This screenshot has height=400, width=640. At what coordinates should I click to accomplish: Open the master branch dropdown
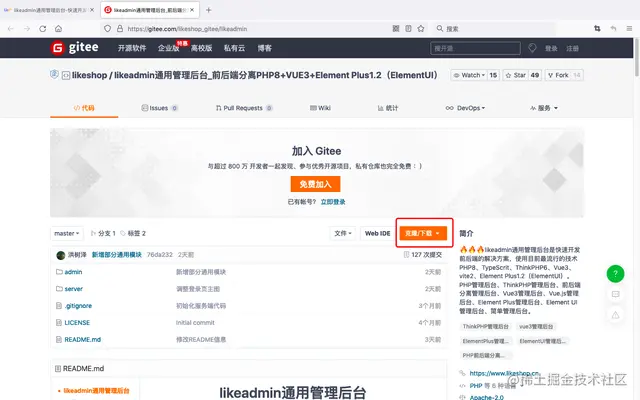tap(67, 233)
